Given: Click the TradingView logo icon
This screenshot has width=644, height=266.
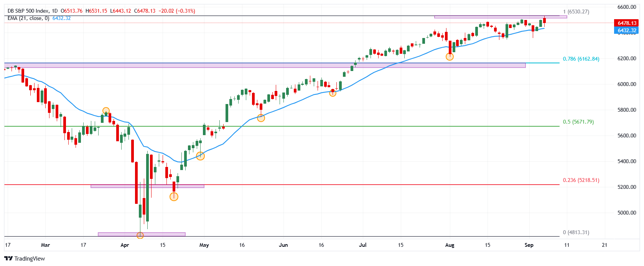Looking at the screenshot, I should point(8,258).
